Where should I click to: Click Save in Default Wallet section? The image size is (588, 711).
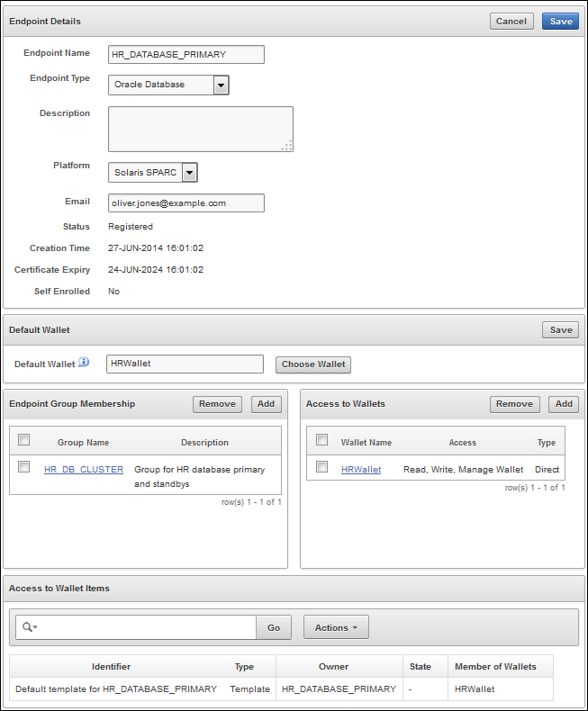point(560,330)
